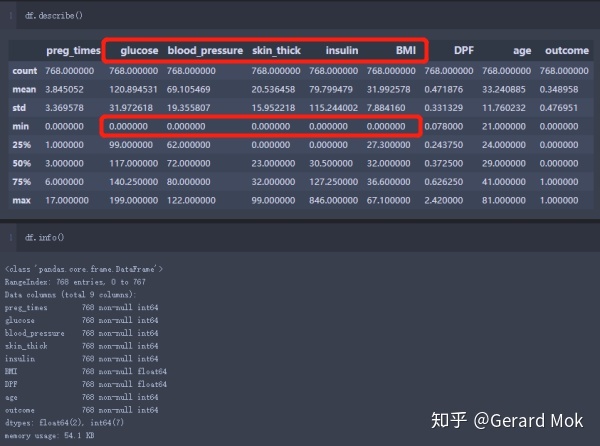This screenshot has width=600, height=446.
Task: Click DPF min value 0.078000
Action: 443,126
